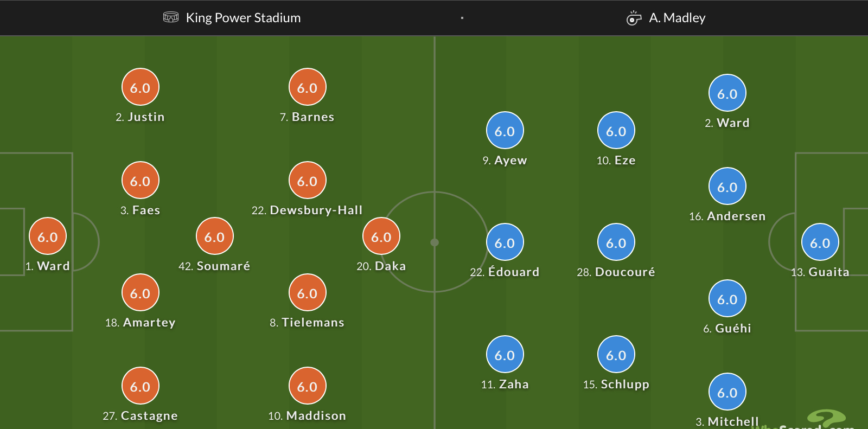Image resolution: width=868 pixels, height=429 pixels.
Task: Select Tielemans' orange rating circle
Action: click(308, 293)
